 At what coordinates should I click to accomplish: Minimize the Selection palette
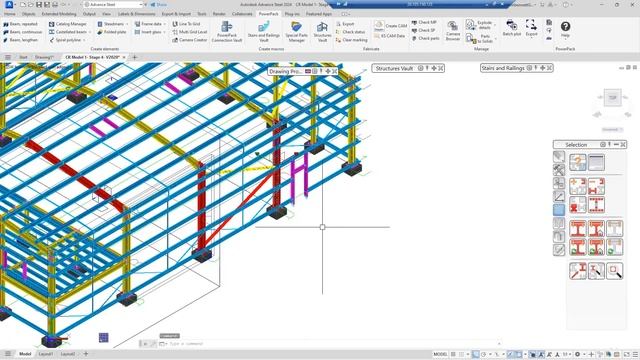pos(616,144)
